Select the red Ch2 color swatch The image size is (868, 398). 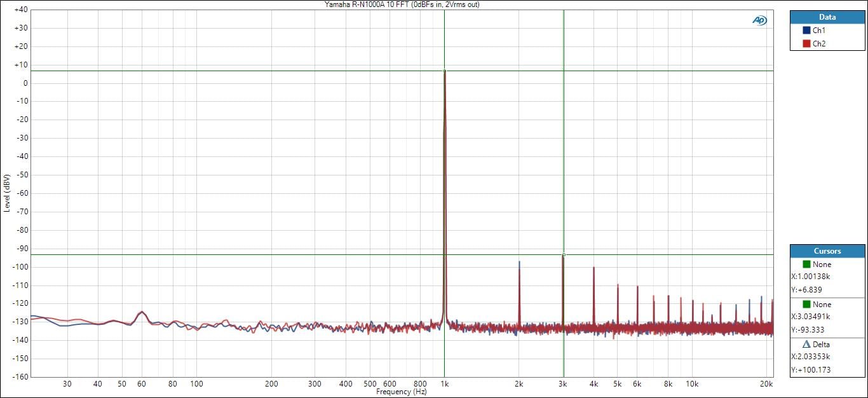click(x=806, y=44)
